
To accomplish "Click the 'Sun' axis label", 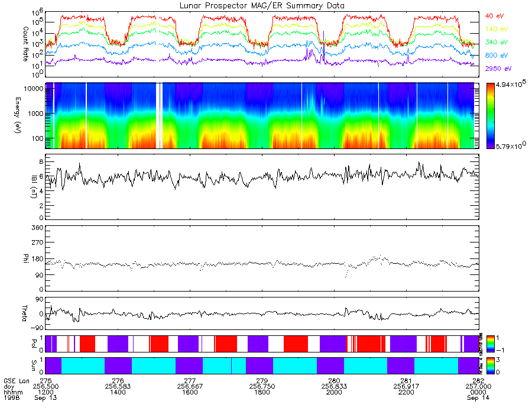I will pyautogui.click(x=34, y=366).
